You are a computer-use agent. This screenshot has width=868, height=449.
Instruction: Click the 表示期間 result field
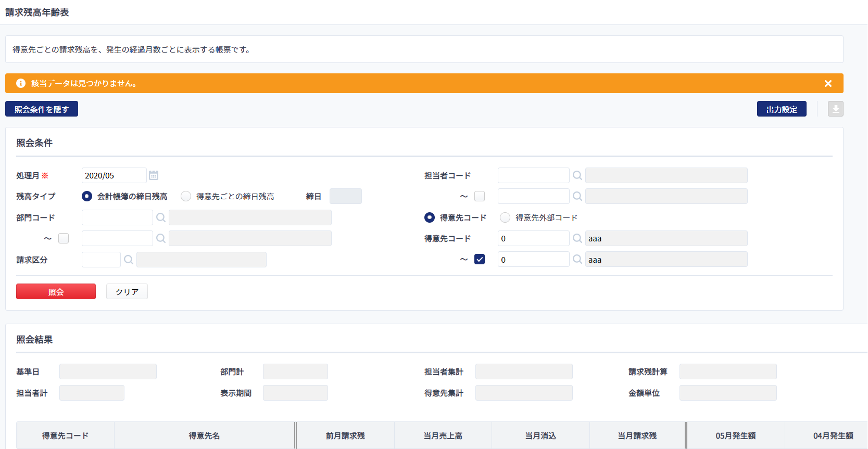pos(295,393)
